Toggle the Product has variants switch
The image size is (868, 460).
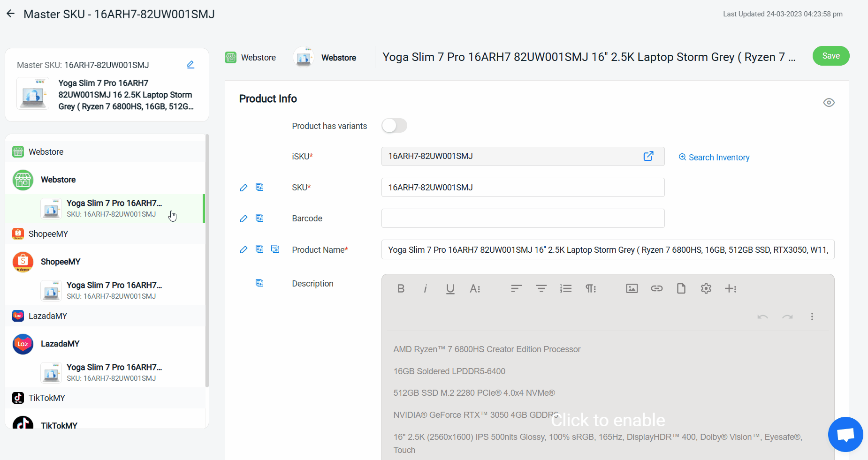[x=394, y=126]
